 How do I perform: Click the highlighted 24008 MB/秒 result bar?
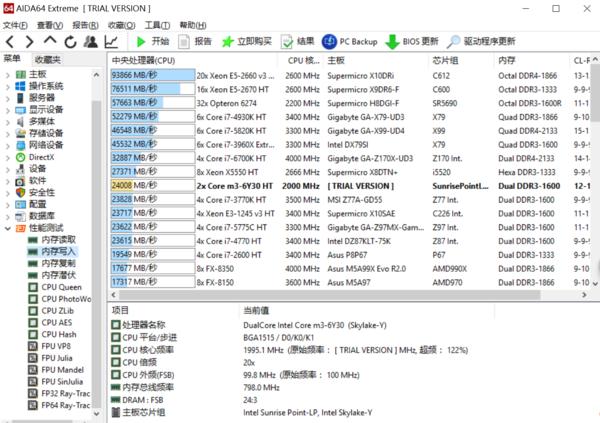tap(153, 185)
